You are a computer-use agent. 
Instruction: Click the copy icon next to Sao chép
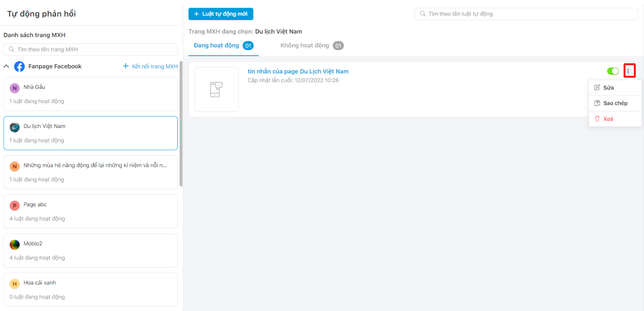(597, 103)
